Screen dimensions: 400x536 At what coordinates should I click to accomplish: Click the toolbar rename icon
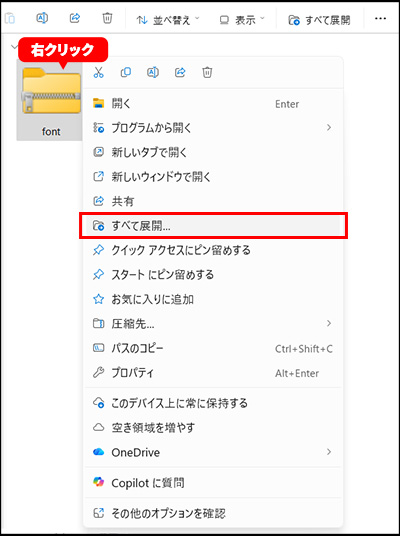coord(42,18)
